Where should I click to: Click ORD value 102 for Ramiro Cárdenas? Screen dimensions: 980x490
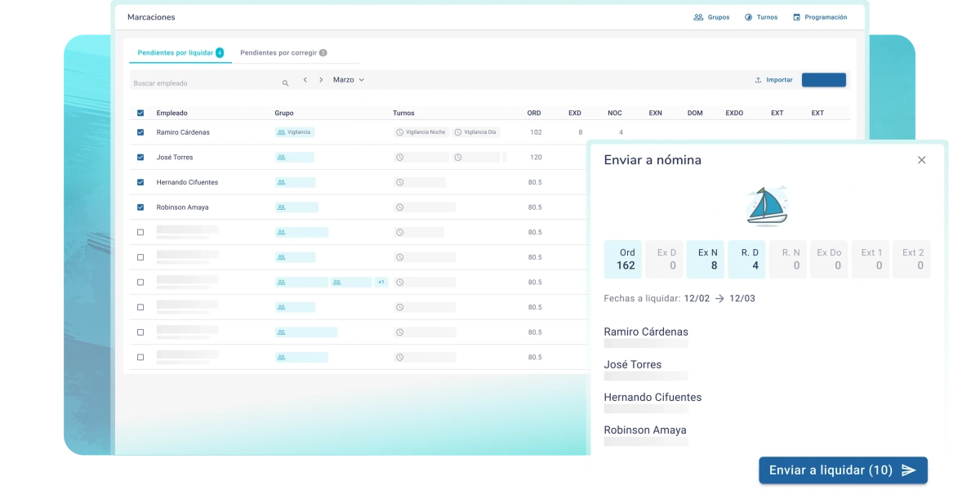[x=536, y=132]
